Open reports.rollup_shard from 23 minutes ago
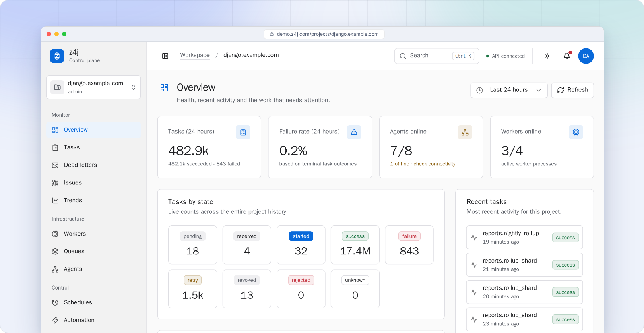 524,319
